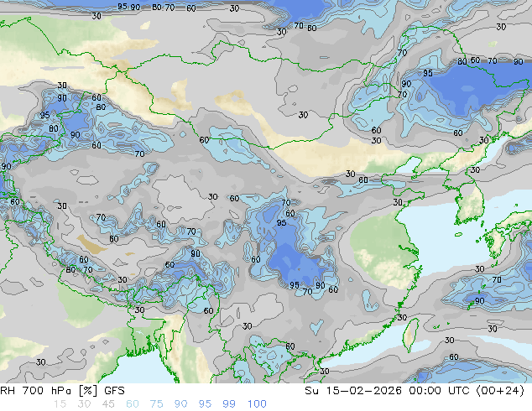Select the 100 value in the color legend

coord(257,404)
